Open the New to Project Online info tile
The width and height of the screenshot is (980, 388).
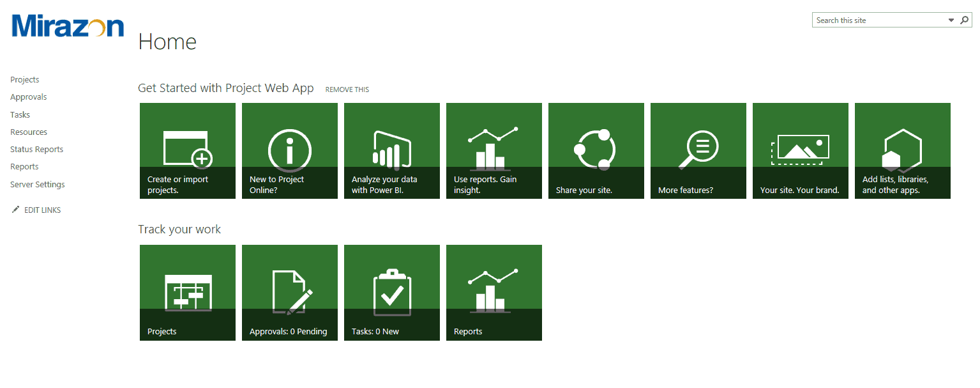[x=290, y=151]
